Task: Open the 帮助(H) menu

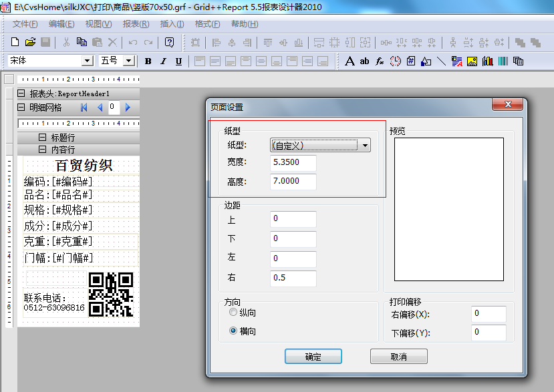Action: pos(245,24)
